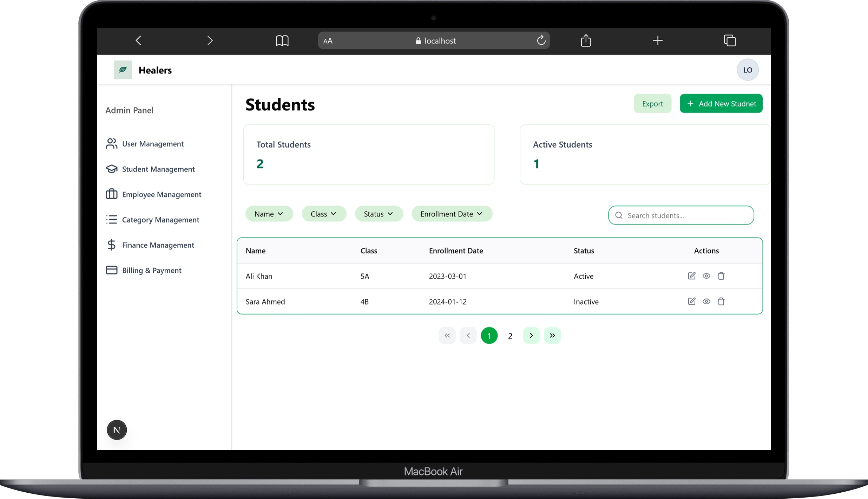View Sara Ahmed via eye icon
Screen dimensions: 868x499
click(x=706, y=301)
